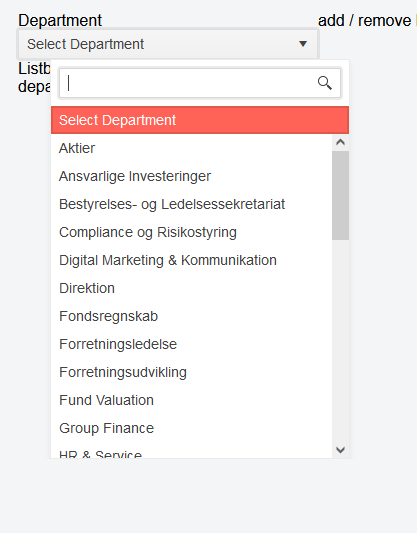
Task: Focus the department search input field
Action: pyautogui.click(x=200, y=83)
